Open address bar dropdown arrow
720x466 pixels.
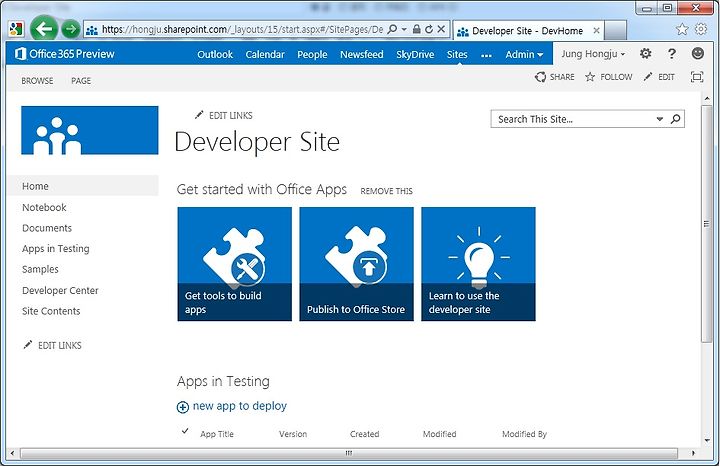point(404,29)
